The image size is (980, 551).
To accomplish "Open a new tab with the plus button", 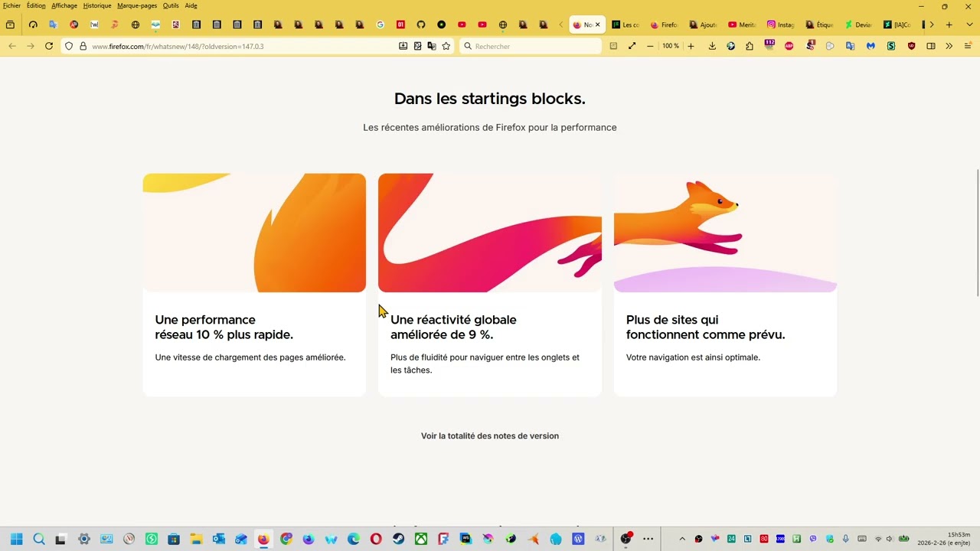I will 949,24.
